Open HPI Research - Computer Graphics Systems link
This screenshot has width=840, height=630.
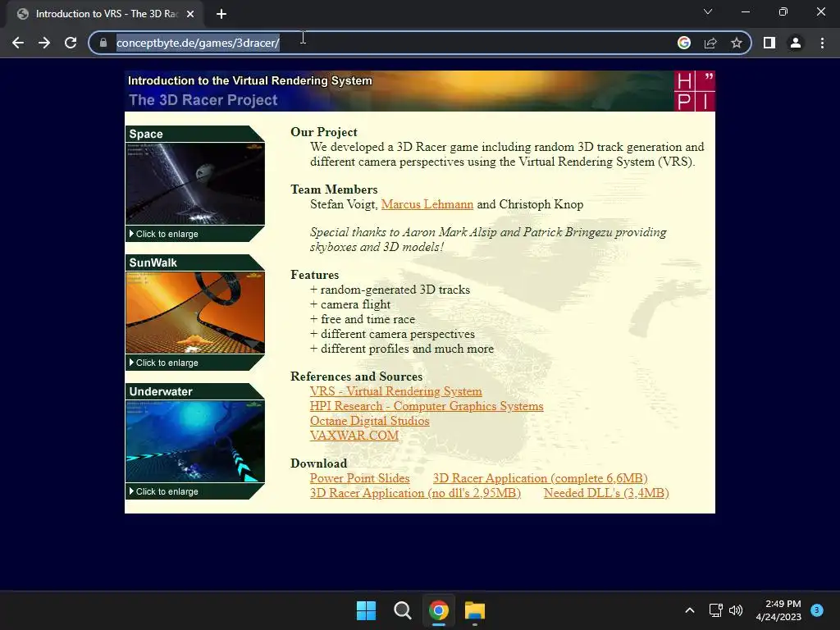click(x=427, y=406)
